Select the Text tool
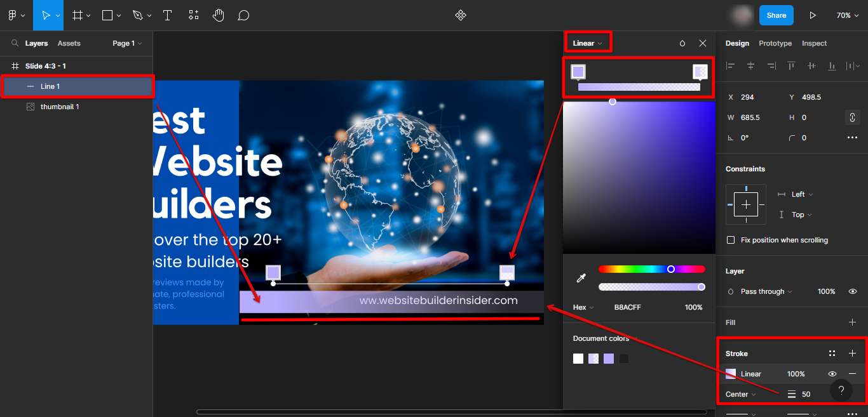 [x=167, y=15]
